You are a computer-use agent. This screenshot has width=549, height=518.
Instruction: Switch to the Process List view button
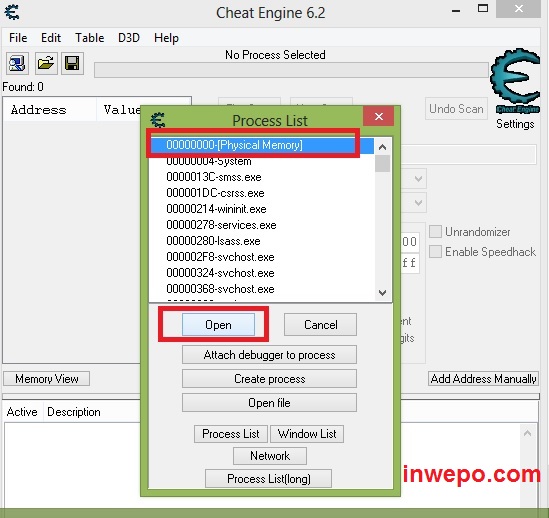(231, 434)
